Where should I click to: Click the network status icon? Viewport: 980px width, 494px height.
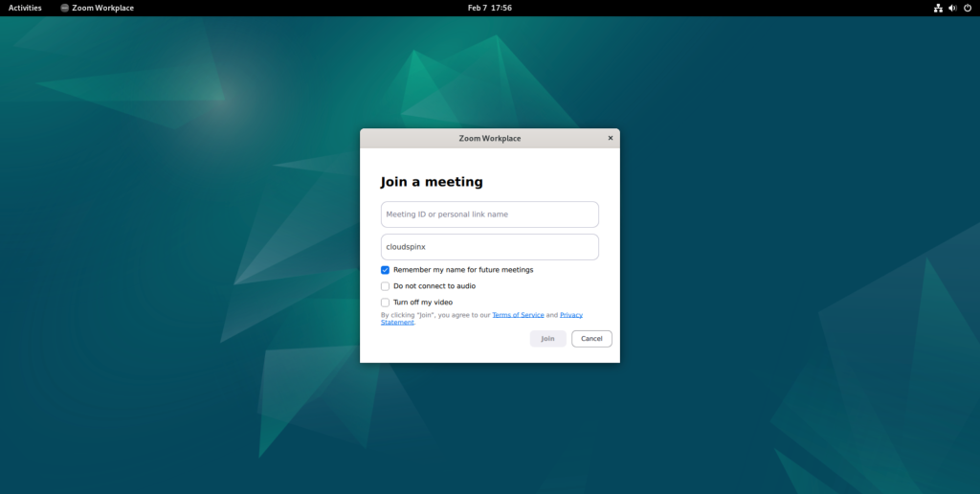[938, 8]
